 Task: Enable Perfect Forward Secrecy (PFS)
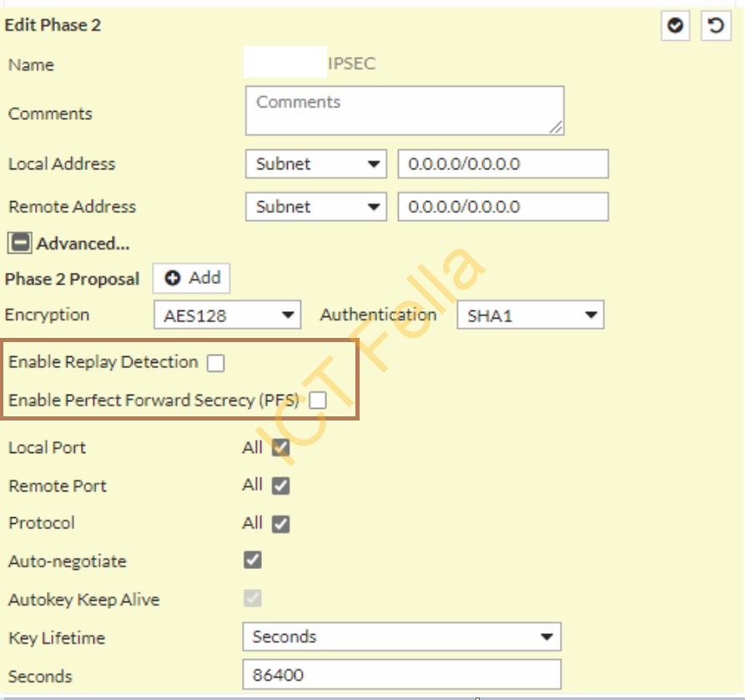click(317, 401)
